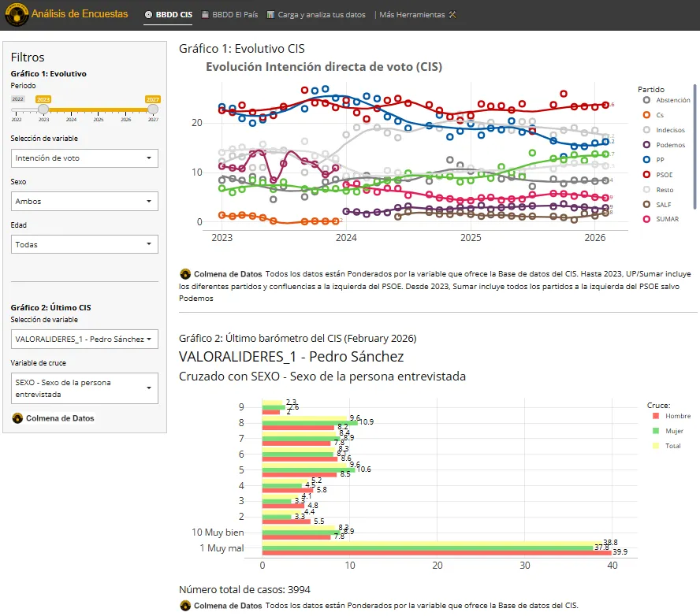
Task: Click the PSOE legend marker icon
Action: (x=647, y=175)
